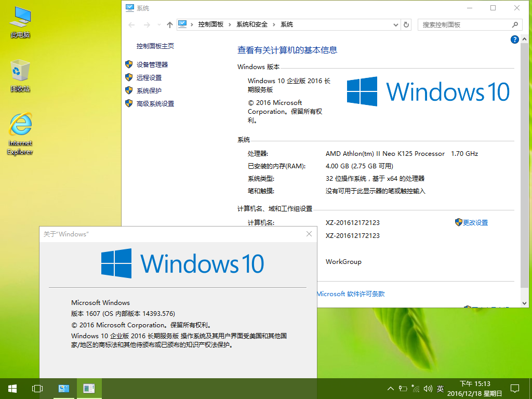Viewport: 532px width, 399px height.
Task: Refresh the System page
Action: click(406, 25)
